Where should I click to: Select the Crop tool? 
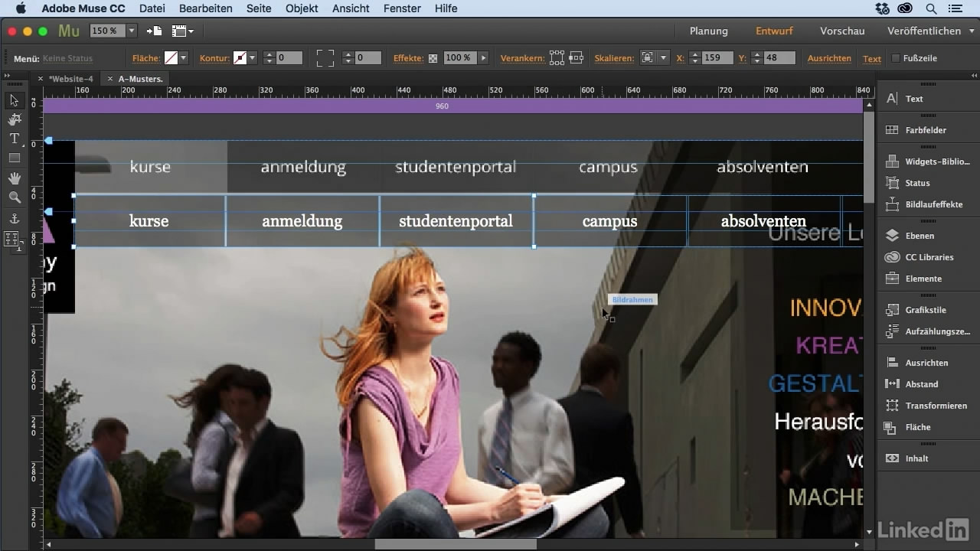tap(14, 119)
